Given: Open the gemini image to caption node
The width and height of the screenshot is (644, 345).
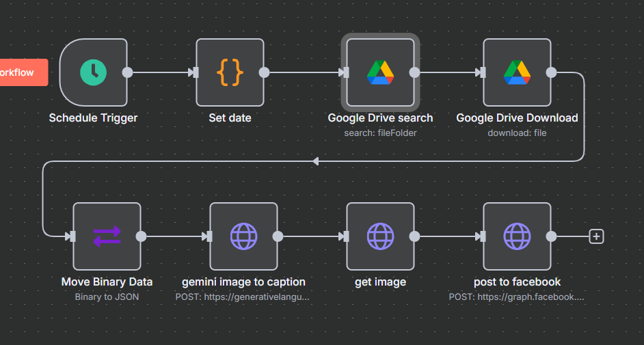Looking at the screenshot, I should tap(243, 236).
